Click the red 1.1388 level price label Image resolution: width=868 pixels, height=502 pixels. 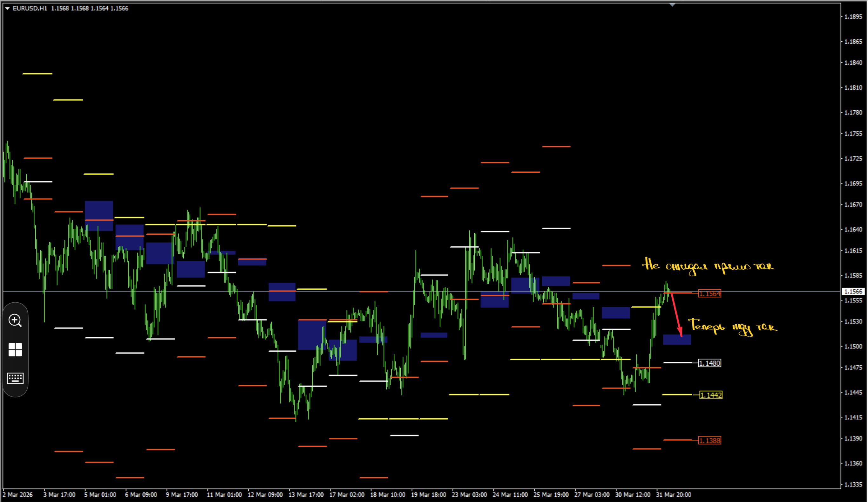709,441
